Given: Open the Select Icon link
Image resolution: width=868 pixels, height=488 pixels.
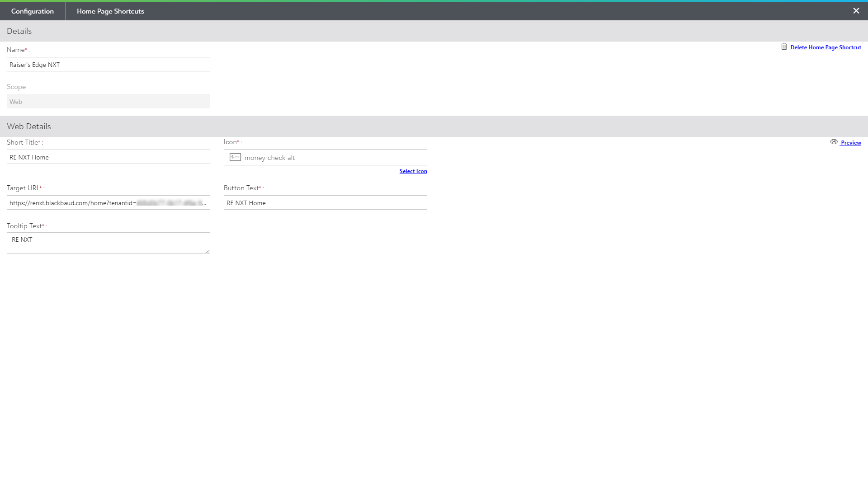Looking at the screenshot, I should point(413,171).
